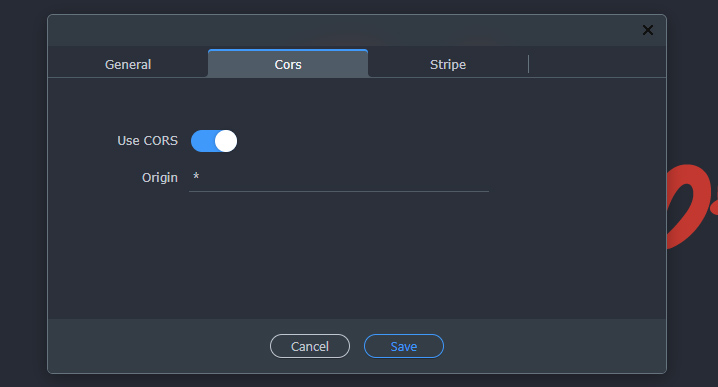718x387 pixels.
Task: Switch to the Stripe tab
Action: click(448, 64)
